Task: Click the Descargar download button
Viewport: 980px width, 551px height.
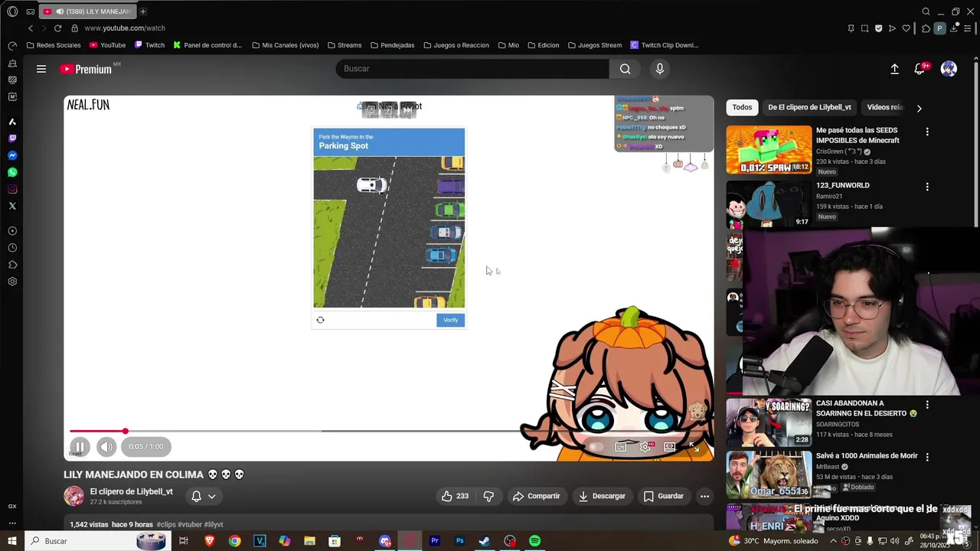Action: 602,496
